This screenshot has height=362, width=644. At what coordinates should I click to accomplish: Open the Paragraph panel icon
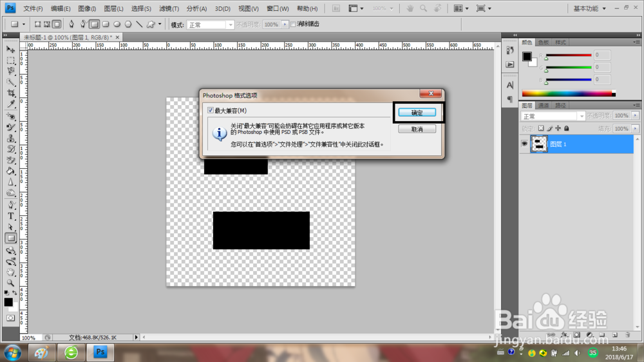[509, 99]
